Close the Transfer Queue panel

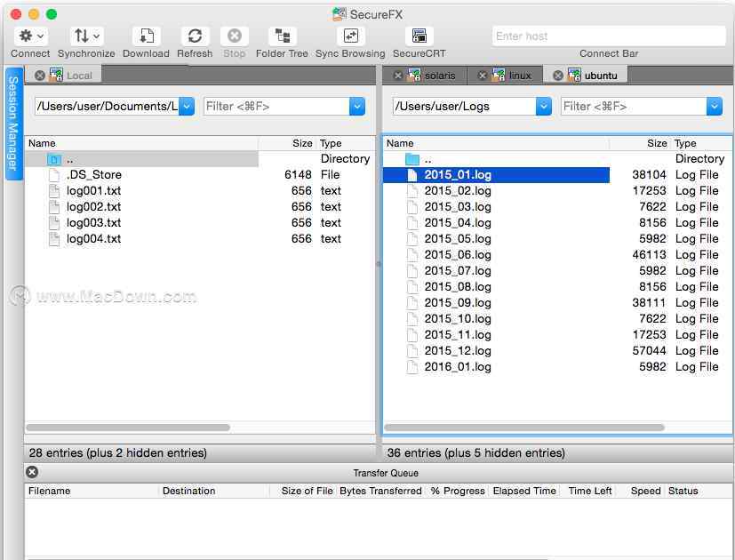(32, 472)
